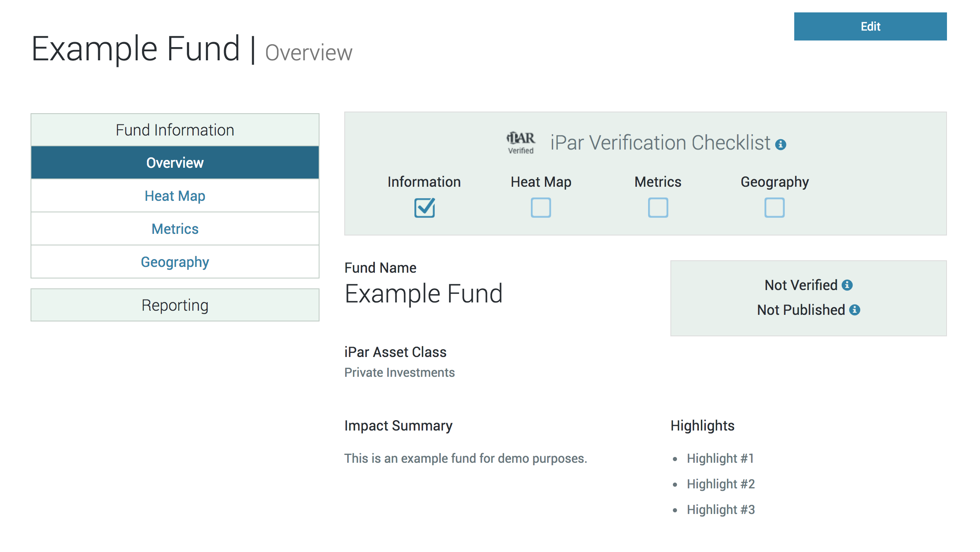The height and width of the screenshot is (552, 980).
Task: Expand the Reporting section
Action: [x=175, y=305]
